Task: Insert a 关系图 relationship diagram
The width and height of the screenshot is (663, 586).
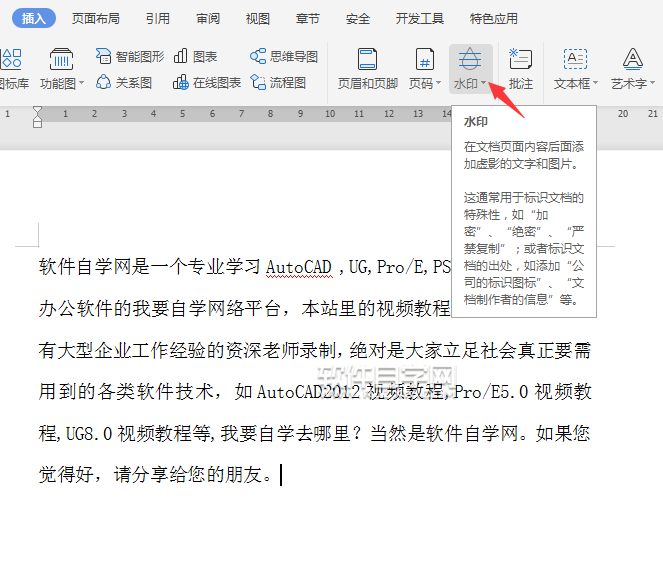Action: [123, 82]
